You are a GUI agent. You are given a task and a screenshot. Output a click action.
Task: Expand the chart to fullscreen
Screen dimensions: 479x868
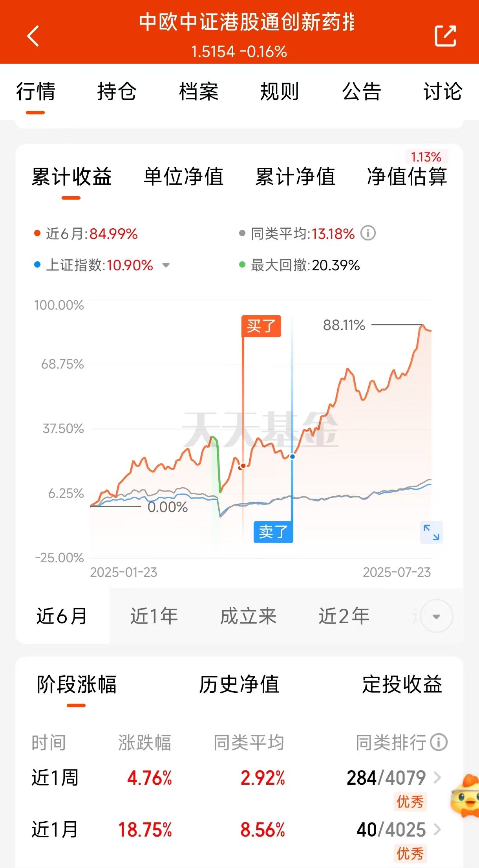click(431, 532)
